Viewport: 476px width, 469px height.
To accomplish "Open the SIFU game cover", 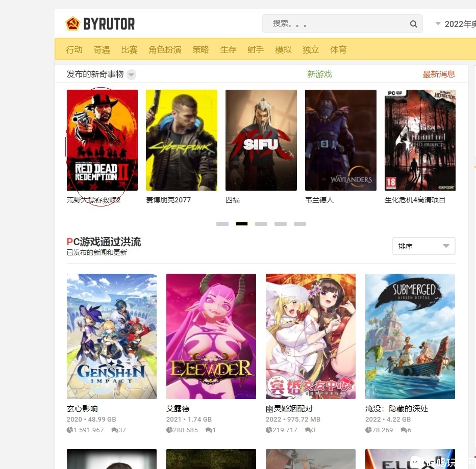I will click(x=261, y=140).
